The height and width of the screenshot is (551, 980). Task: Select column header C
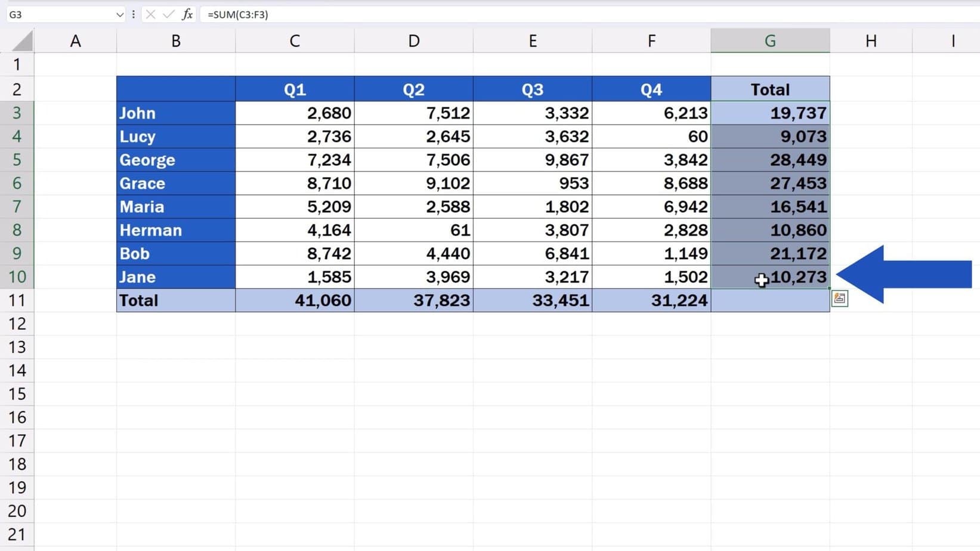click(x=294, y=40)
